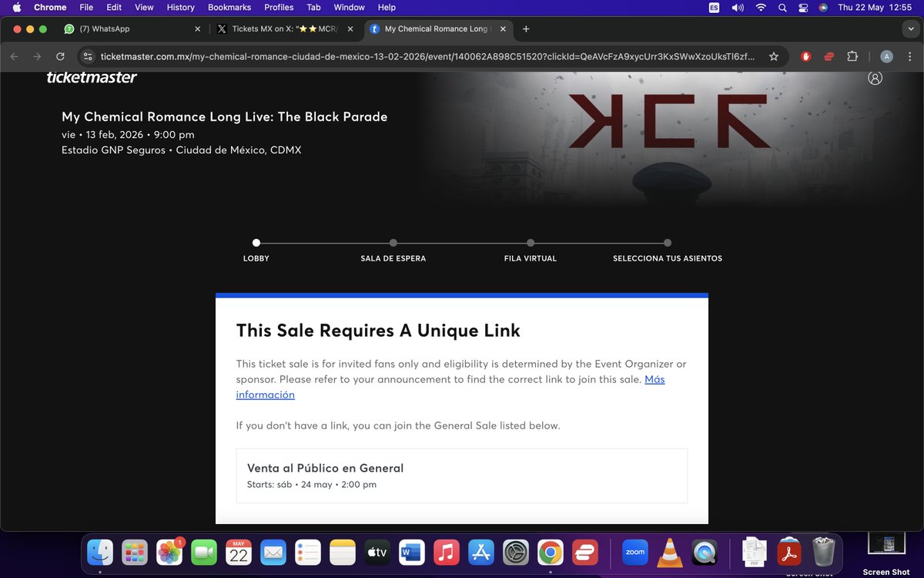Switch to the Tickets MX on X tab
The width and height of the screenshot is (924, 578).
point(285,29)
